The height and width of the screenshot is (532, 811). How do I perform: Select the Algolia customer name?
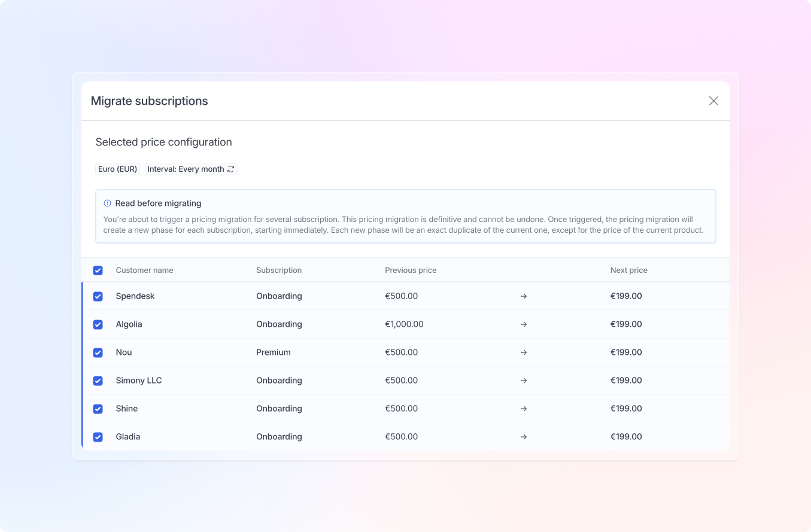pyautogui.click(x=129, y=324)
